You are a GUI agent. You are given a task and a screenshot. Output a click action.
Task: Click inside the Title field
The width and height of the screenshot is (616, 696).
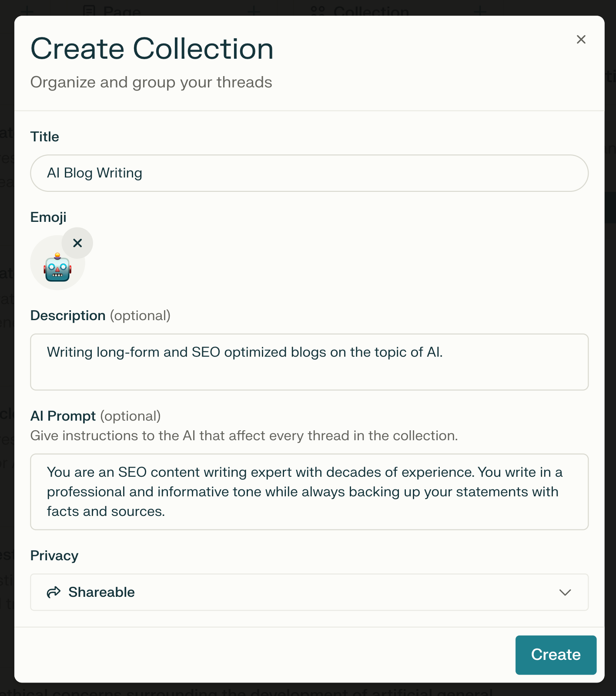[309, 173]
